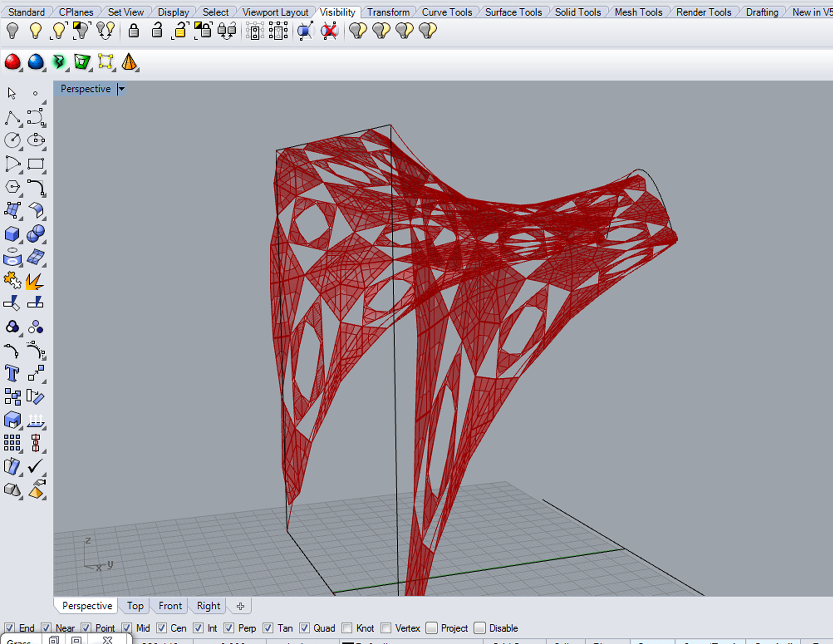Click the Perspective viewport title label
Viewport: 833px width, 644px height.
85,89
